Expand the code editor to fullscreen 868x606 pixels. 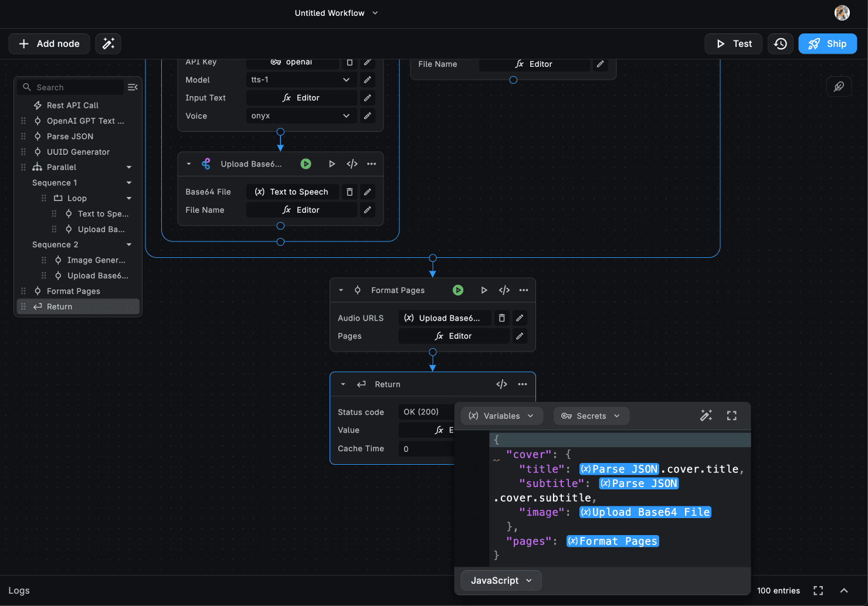click(731, 416)
